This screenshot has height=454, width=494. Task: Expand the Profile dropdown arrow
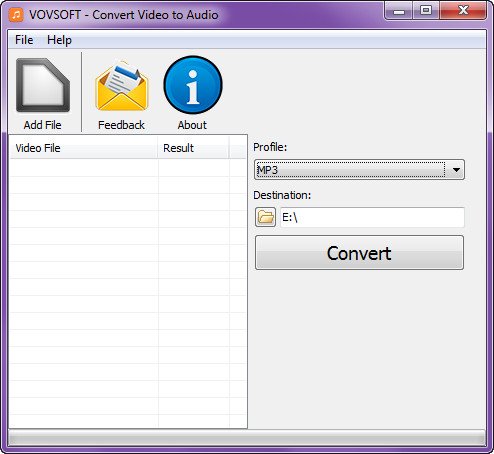[456, 170]
